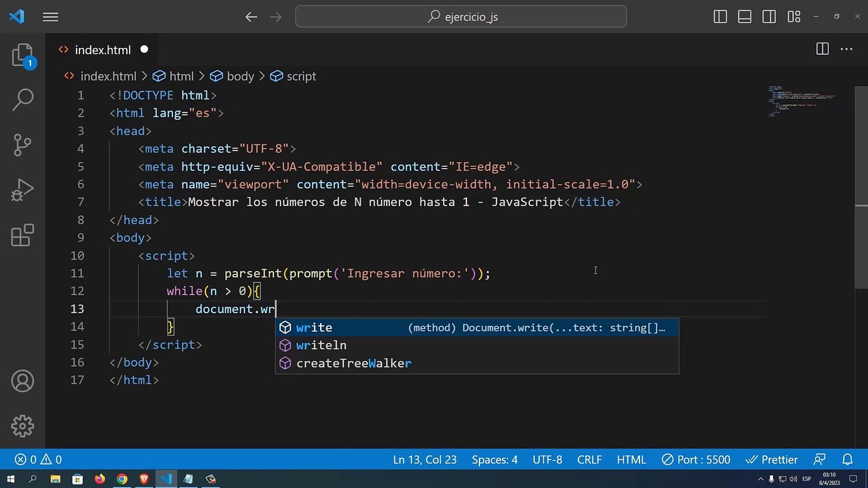Click the VS Code taskbar icon

[166, 479]
